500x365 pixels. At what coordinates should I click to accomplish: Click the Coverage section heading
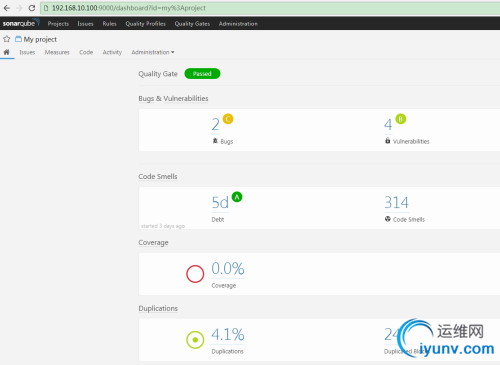(x=153, y=243)
